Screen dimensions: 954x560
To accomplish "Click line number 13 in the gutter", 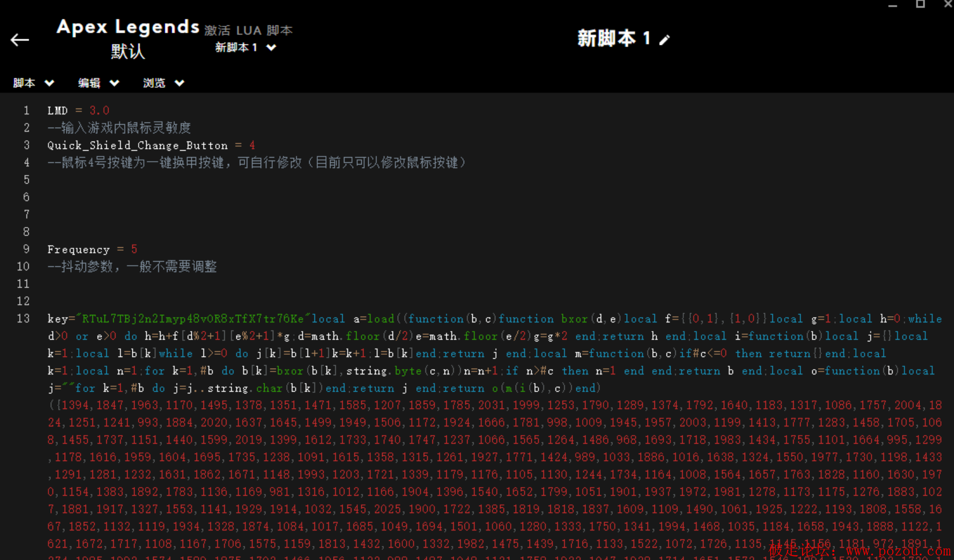I will (23, 318).
